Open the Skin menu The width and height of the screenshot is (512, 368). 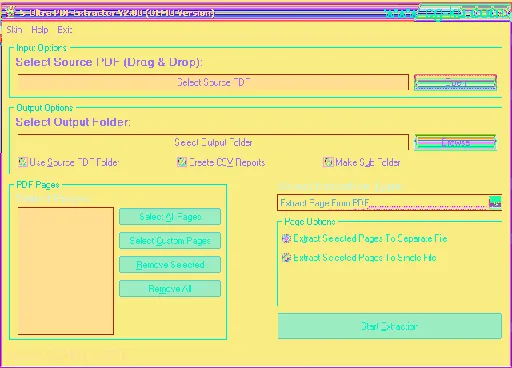[14, 30]
